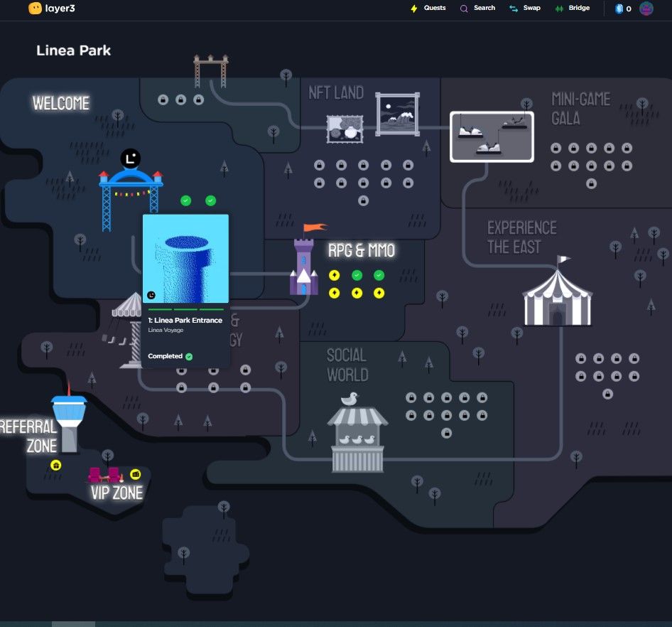Click the framed mountain painting in NFT Land

point(397,114)
